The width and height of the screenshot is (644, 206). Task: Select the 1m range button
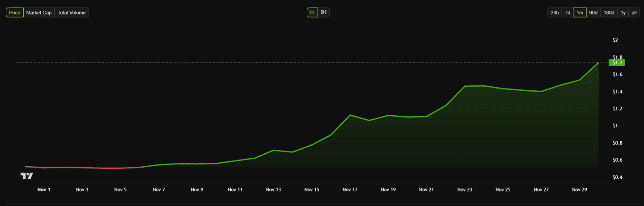click(x=580, y=13)
